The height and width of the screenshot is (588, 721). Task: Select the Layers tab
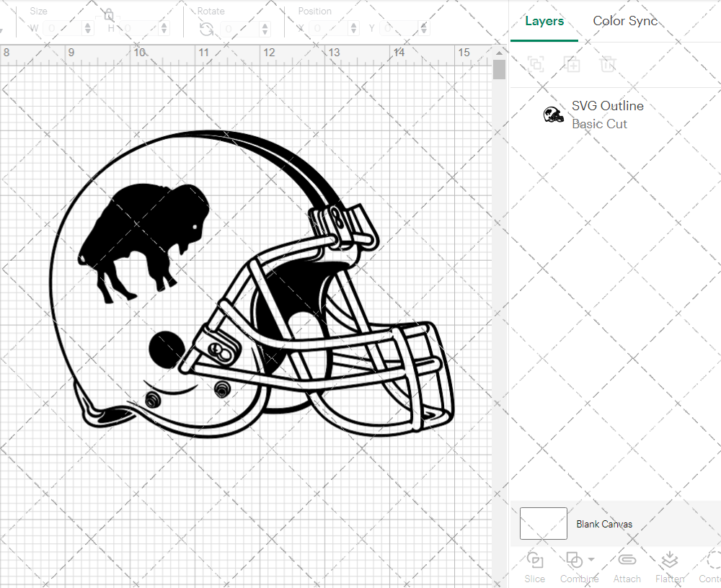pyautogui.click(x=544, y=21)
